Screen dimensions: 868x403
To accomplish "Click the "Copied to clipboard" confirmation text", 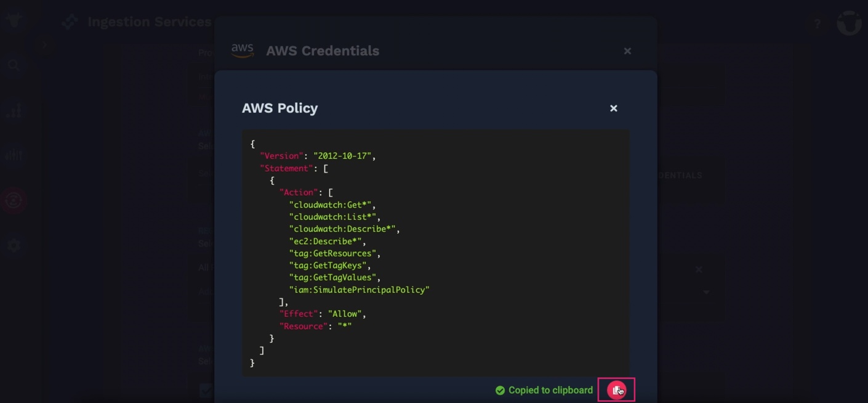I will pyautogui.click(x=550, y=390).
